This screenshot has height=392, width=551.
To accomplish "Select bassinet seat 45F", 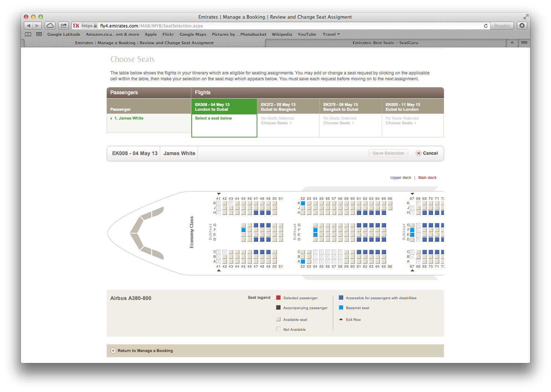I will [x=243, y=230].
